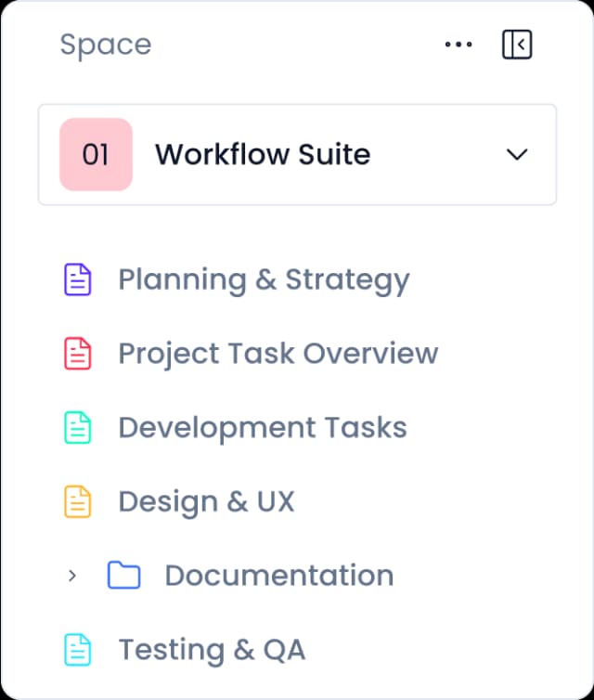Click the green Development Tasks document icon
This screenshot has width=594, height=700.
click(x=78, y=428)
